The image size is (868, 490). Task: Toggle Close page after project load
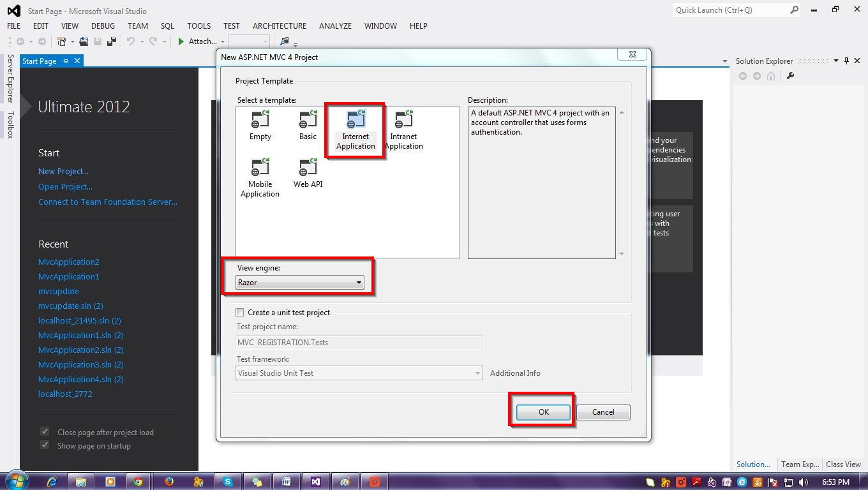pyautogui.click(x=44, y=431)
